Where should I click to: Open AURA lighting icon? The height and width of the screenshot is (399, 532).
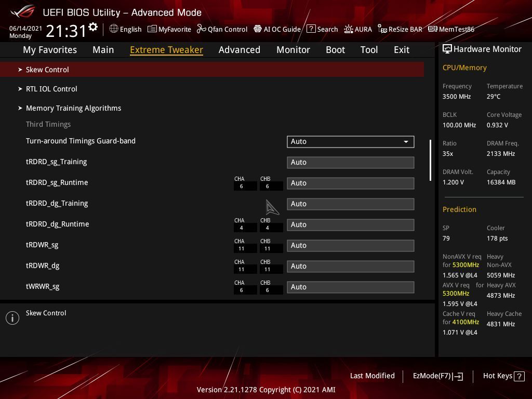pos(349,29)
